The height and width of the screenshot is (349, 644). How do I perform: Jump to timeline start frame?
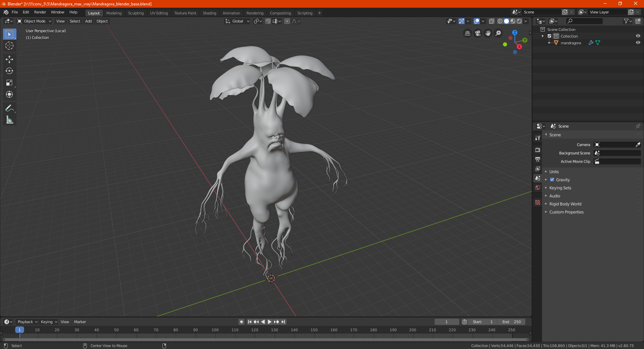250,322
